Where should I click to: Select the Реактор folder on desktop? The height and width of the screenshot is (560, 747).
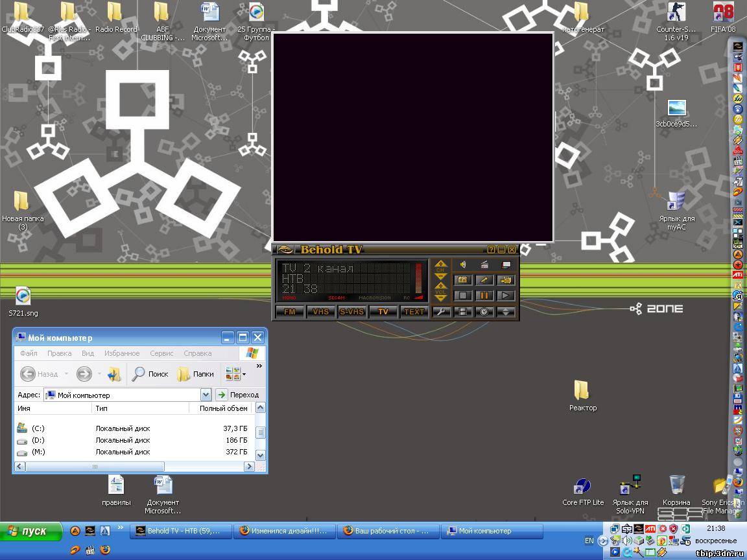pyautogui.click(x=583, y=396)
